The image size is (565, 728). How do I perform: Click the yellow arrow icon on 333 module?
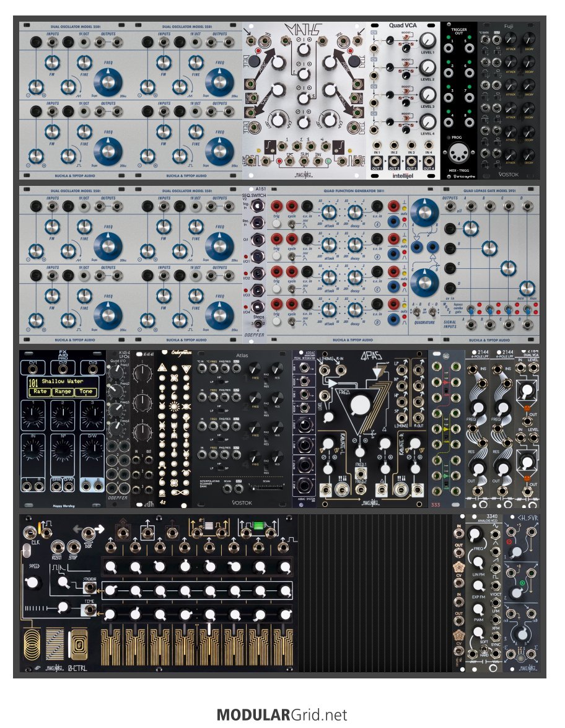coord(445,429)
